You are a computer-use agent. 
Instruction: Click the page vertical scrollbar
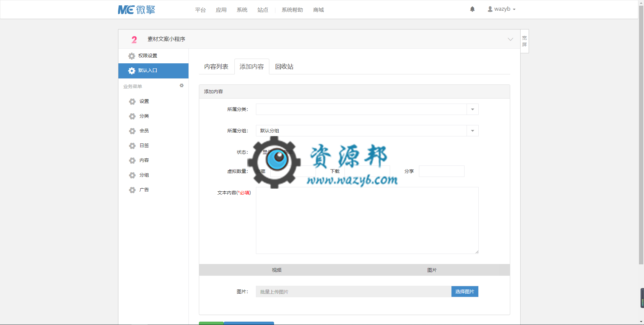pos(641,135)
